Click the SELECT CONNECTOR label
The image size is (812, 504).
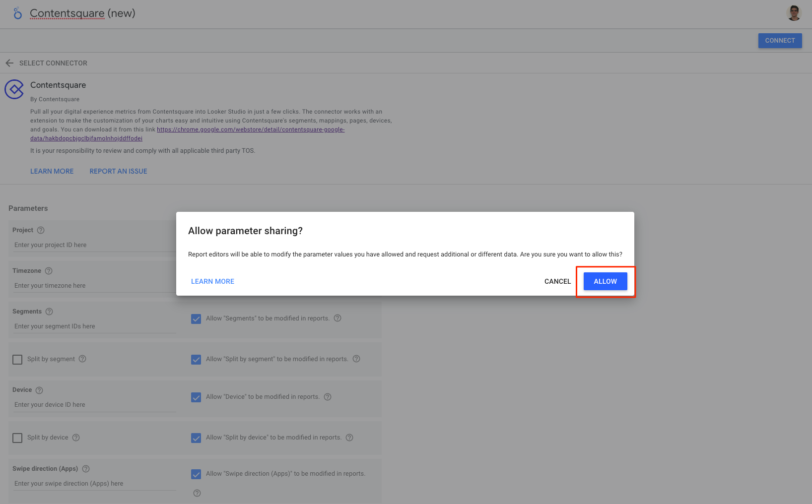click(53, 63)
